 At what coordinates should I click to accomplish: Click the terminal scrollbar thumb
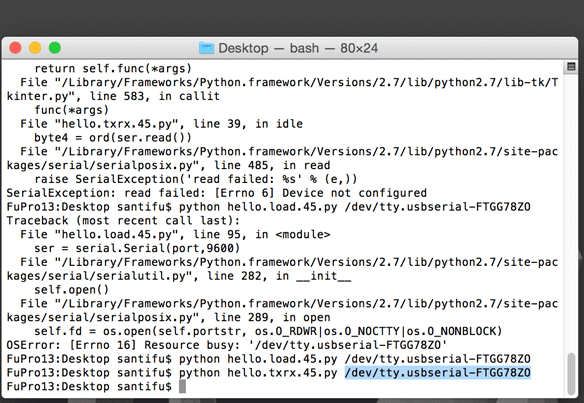click(x=571, y=374)
